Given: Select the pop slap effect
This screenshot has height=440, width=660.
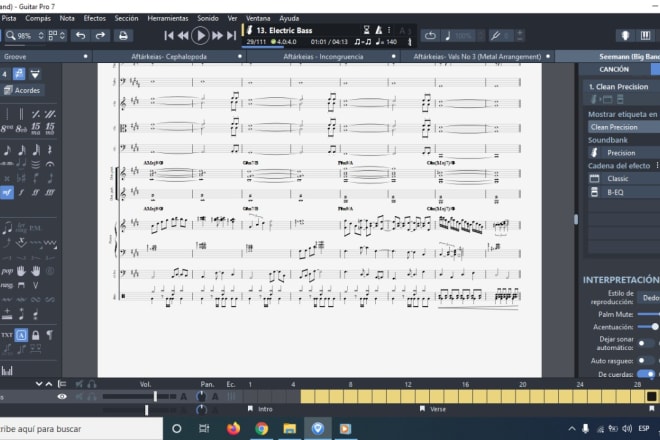Looking at the screenshot, I should click(x=7, y=271).
